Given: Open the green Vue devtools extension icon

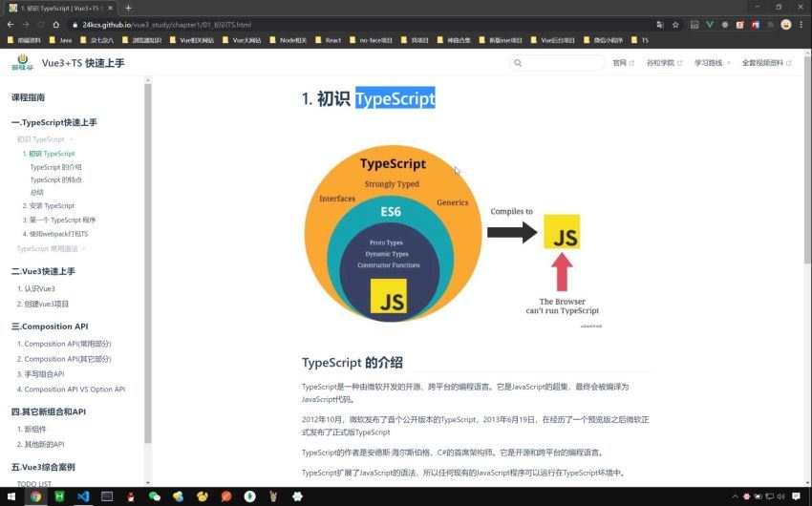Looking at the screenshot, I should coord(710,24).
